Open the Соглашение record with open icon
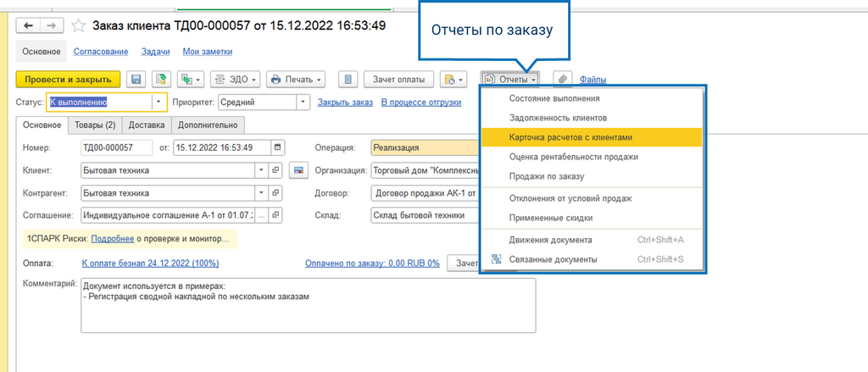Image resolution: width=868 pixels, height=372 pixels. pyautogui.click(x=275, y=214)
